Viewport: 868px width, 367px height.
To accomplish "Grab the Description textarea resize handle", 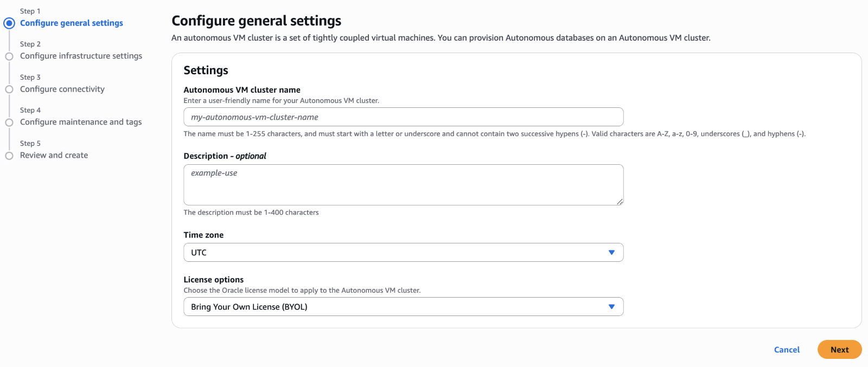I will coord(620,202).
